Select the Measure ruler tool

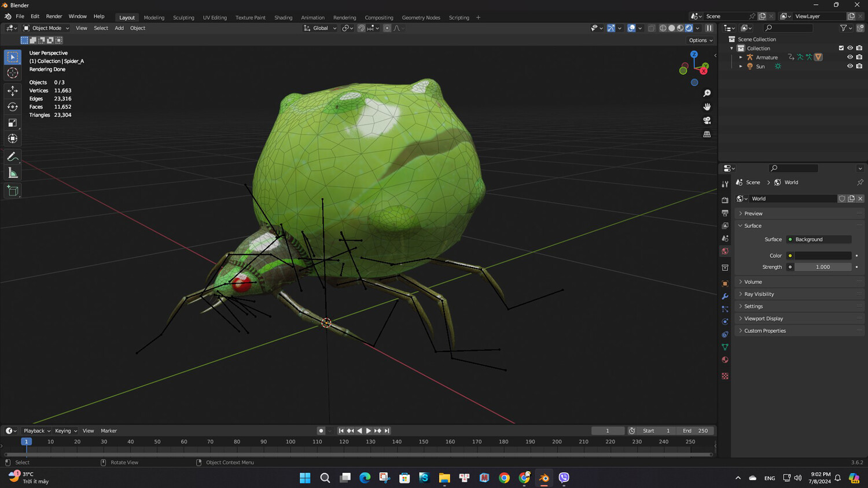click(13, 173)
